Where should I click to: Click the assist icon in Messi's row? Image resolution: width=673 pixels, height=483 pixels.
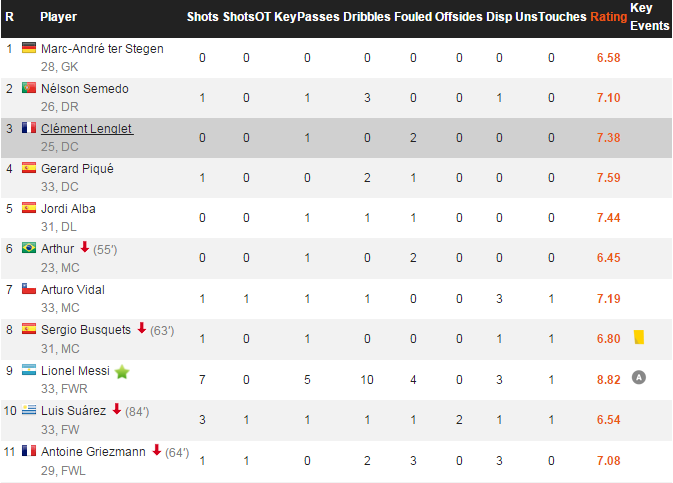[x=639, y=377]
